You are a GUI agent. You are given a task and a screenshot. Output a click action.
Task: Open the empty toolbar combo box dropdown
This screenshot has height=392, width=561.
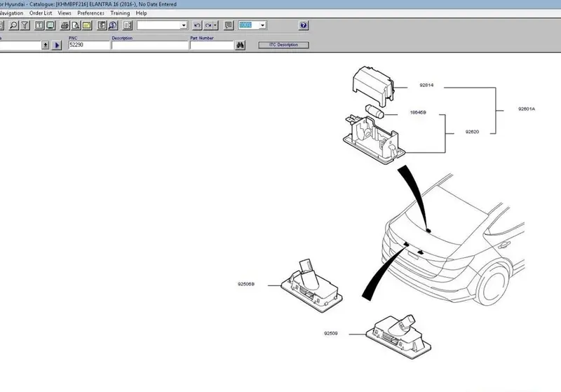coord(184,25)
